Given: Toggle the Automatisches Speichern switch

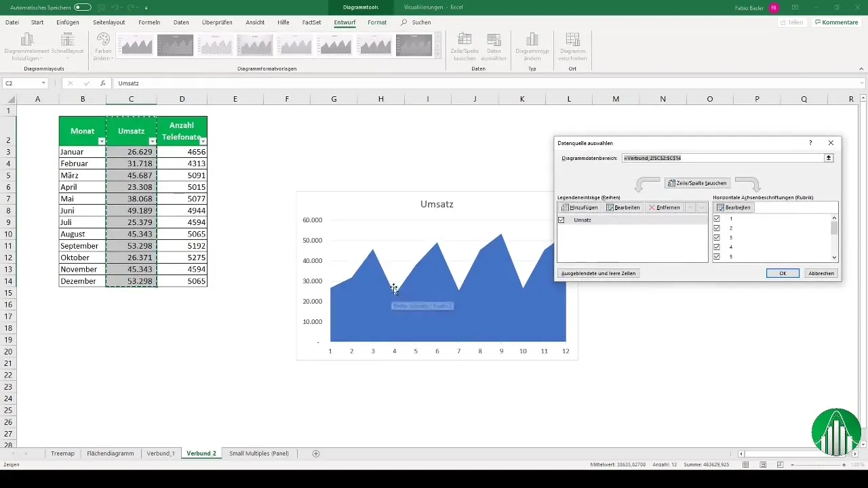Looking at the screenshot, I should click(x=82, y=7).
